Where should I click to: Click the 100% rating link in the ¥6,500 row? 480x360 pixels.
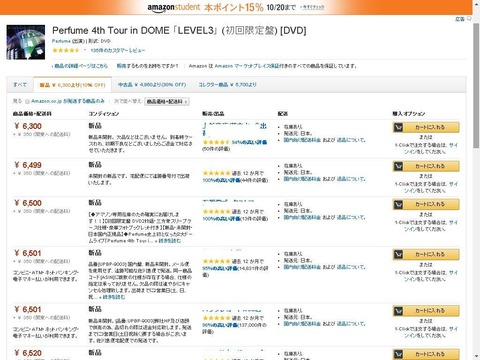(222, 219)
